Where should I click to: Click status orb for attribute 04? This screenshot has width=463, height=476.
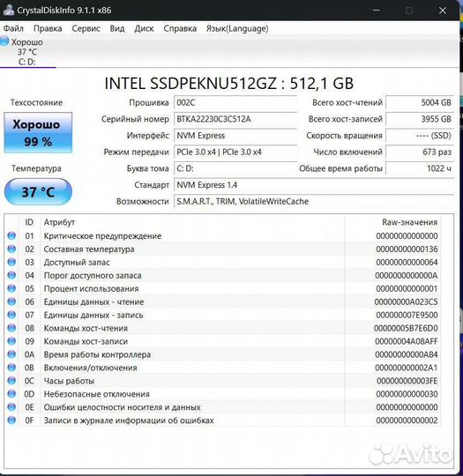pos(11,275)
